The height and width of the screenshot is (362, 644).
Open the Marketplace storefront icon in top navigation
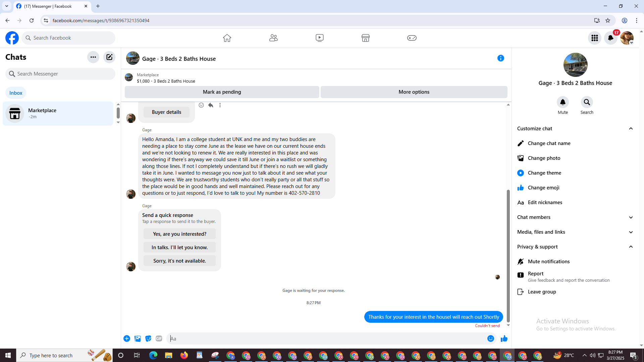tap(366, 38)
